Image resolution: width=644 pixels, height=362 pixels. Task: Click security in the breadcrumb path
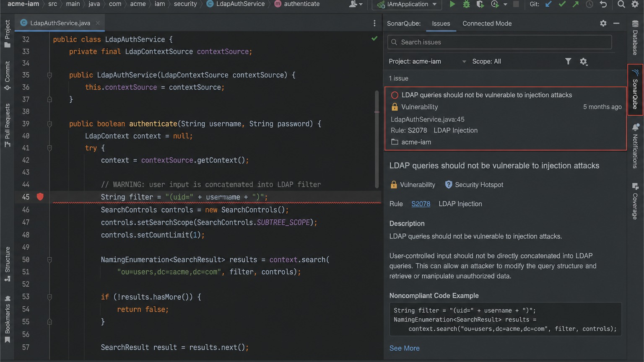[185, 4]
